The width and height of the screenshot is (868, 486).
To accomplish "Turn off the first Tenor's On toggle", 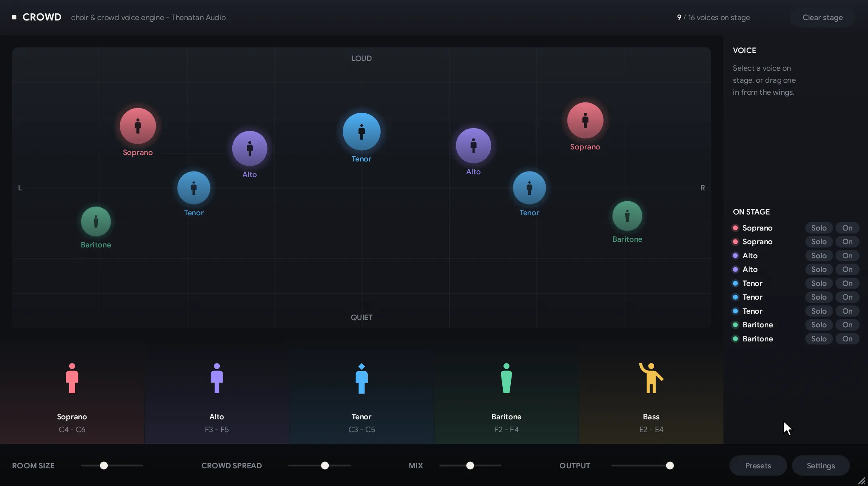I will pyautogui.click(x=847, y=284).
